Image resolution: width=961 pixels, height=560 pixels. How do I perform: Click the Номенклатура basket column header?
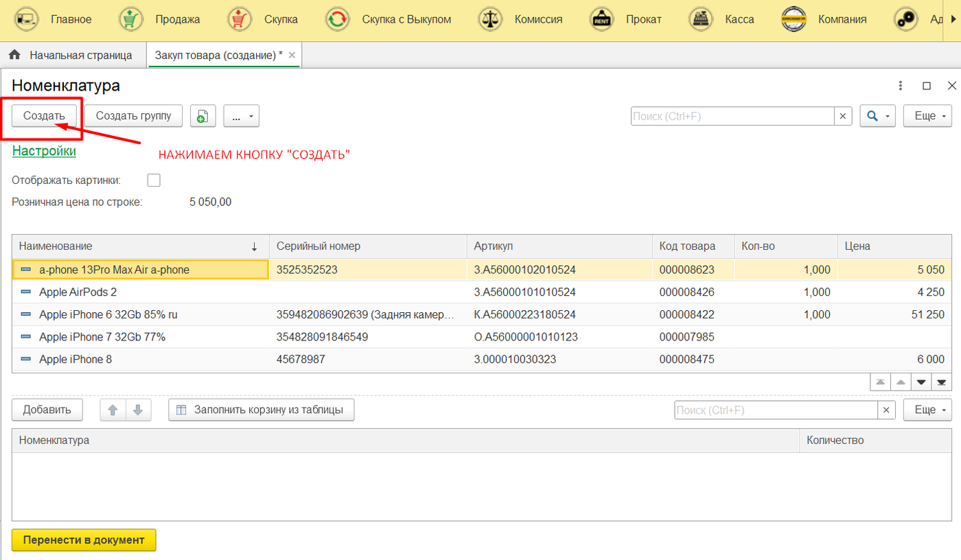point(406,441)
